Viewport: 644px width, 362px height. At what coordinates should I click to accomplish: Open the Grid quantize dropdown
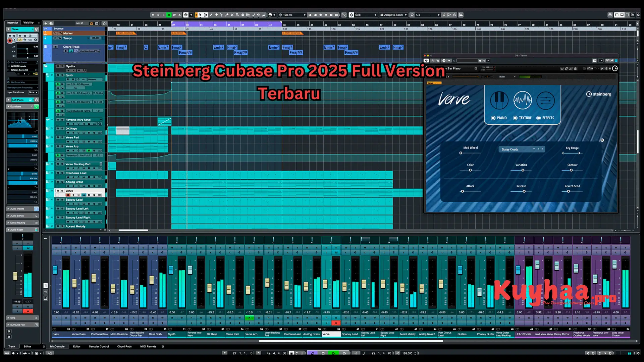[x=366, y=15]
